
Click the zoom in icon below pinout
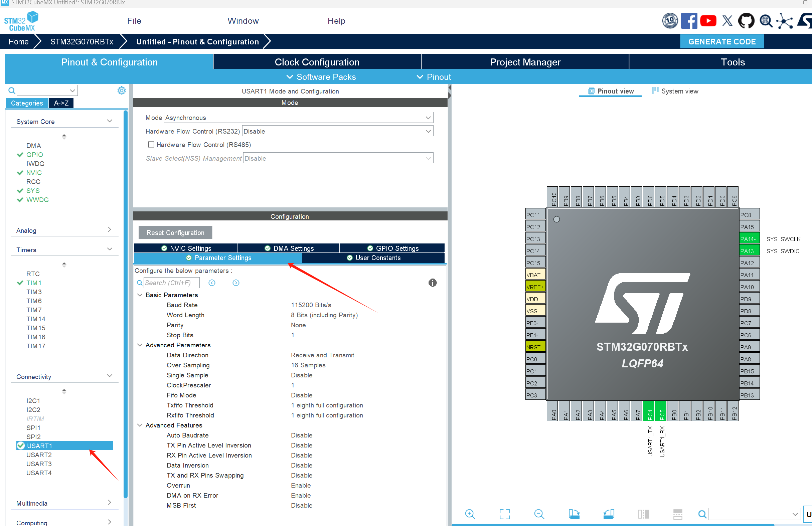point(470,514)
